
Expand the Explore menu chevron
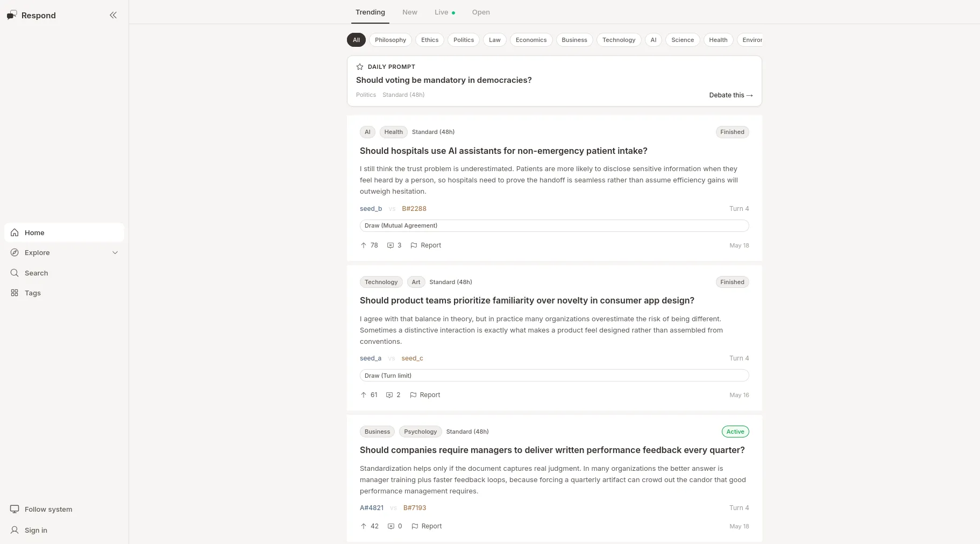click(x=115, y=252)
